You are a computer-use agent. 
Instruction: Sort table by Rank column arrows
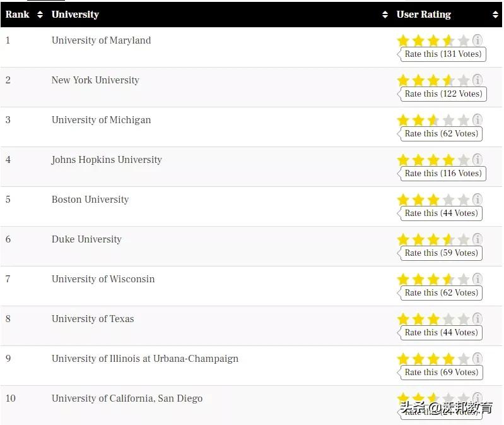coord(40,15)
